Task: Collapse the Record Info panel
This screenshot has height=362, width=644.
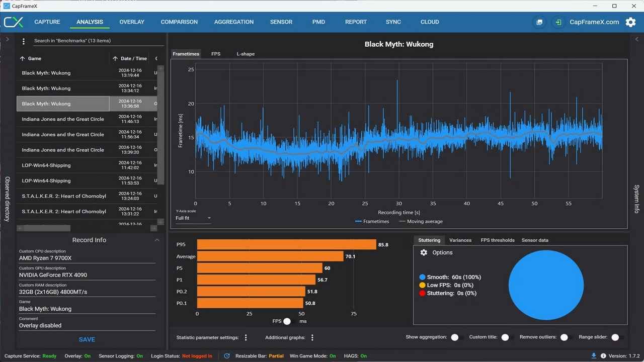Action: [157, 240]
